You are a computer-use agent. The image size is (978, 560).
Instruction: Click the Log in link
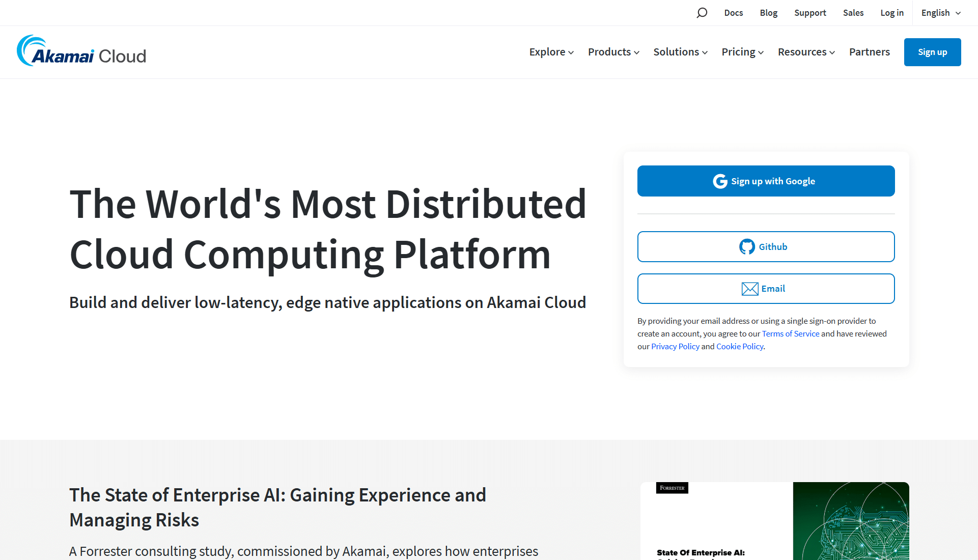[892, 13]
